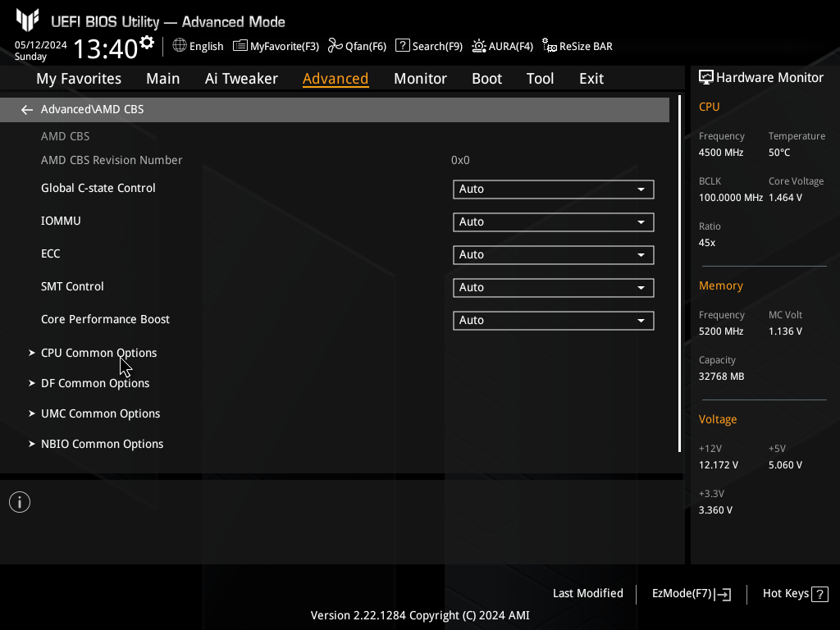Image resolution: width=840 pixels, height=630 pixels.
Task: Click the +3.3V 3.360 V reading
Action: [715, 510]
